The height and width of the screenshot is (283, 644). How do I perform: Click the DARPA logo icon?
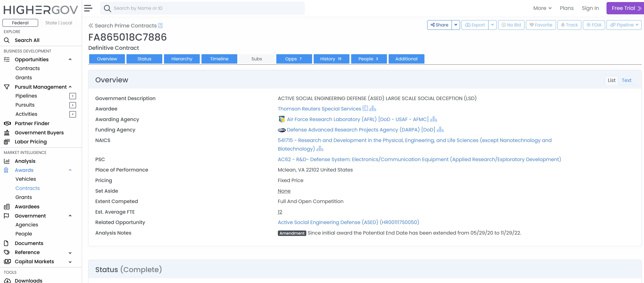[x=282, y=130]
